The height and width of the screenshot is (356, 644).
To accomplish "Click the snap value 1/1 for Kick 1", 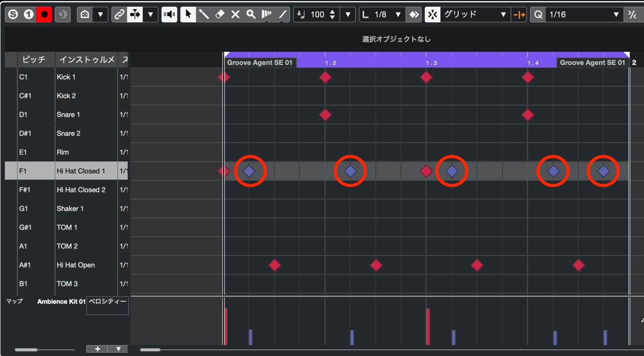I will pyautogui.click(x=124, y=77).
